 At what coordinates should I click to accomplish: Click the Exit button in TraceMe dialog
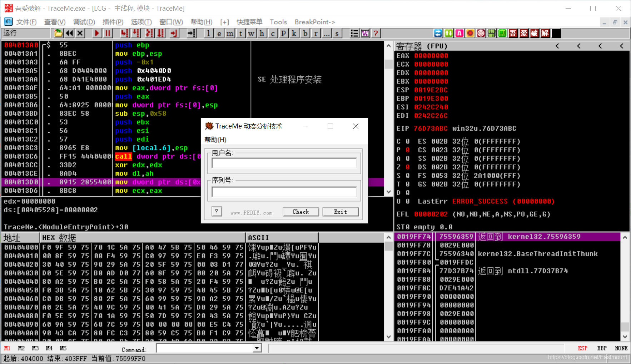341,212
